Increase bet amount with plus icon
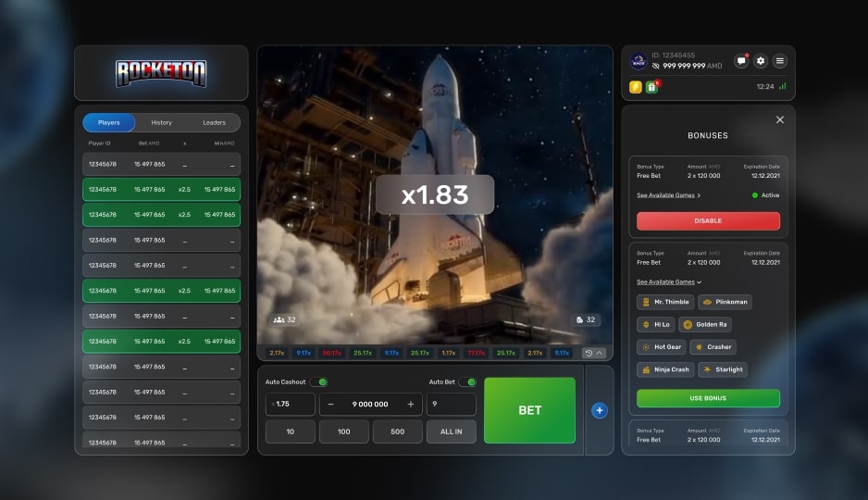This screenshot has width=868, height=500. pos(411,405)
